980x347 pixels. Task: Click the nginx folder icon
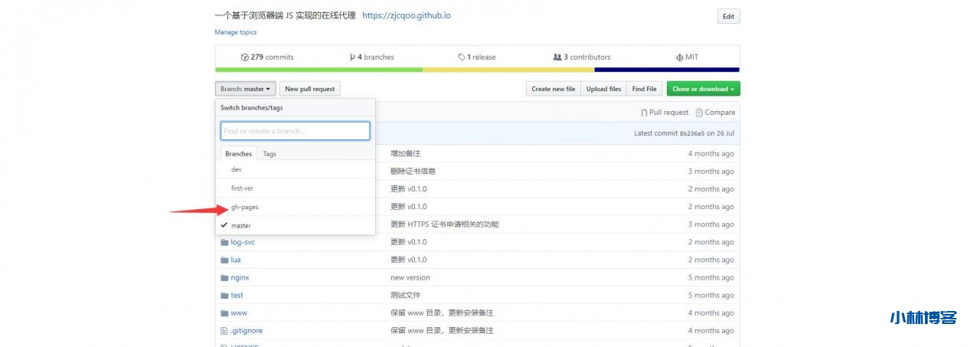(x=224, y=277)
